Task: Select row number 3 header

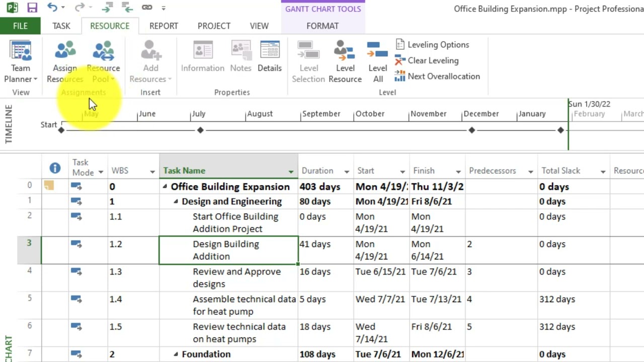Action: (29, 250)
